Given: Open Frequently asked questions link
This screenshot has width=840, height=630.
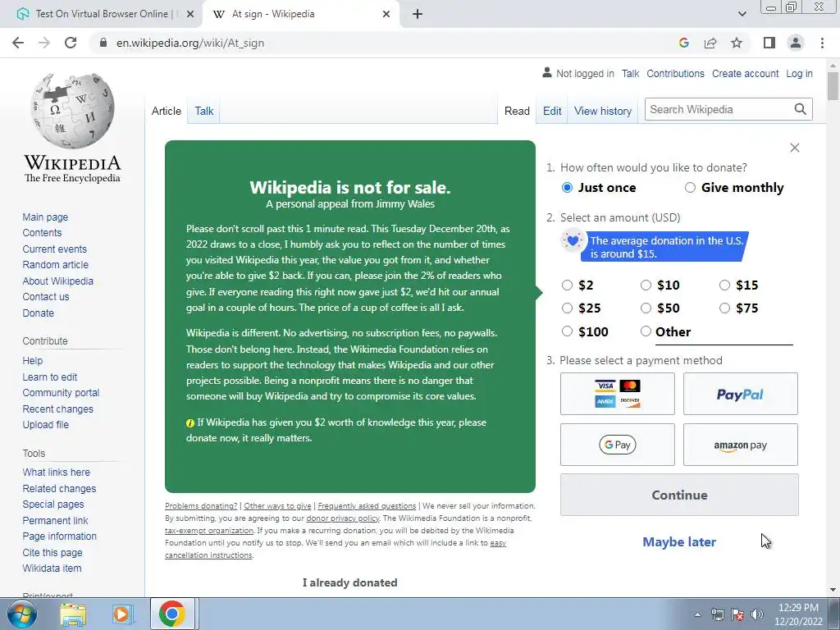Looking at the screenshot, I should (367, 505).
